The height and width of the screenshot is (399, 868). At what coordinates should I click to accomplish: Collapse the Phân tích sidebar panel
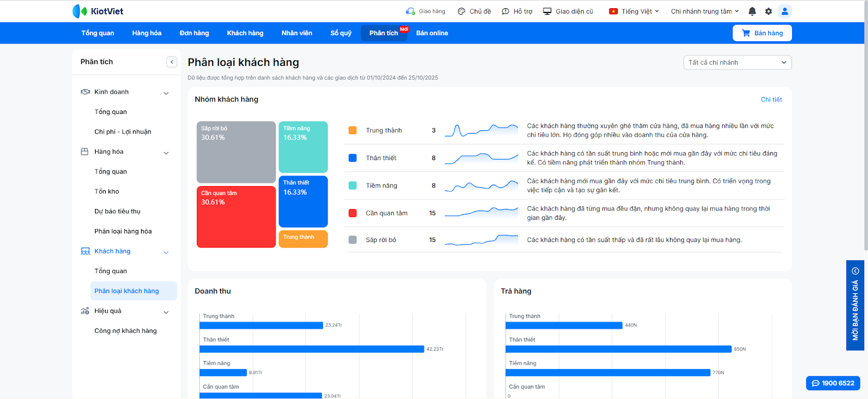[x=172, y=62]
